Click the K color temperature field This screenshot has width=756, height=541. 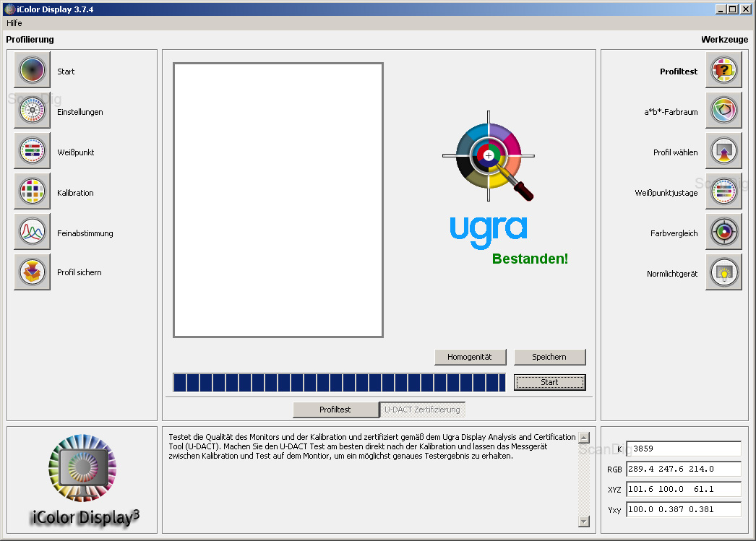[684, 449]
